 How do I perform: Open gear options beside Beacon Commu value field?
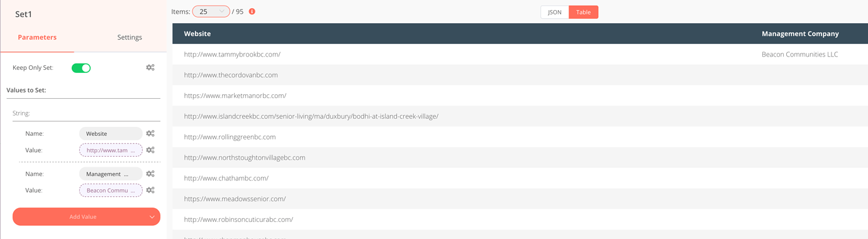(150, 190)
